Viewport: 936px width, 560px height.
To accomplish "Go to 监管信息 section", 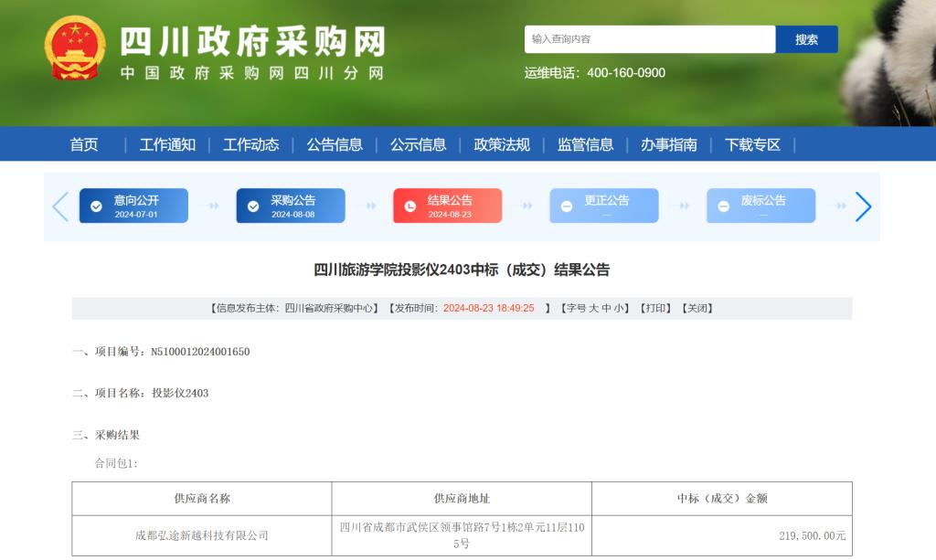I will pos(585,144).
